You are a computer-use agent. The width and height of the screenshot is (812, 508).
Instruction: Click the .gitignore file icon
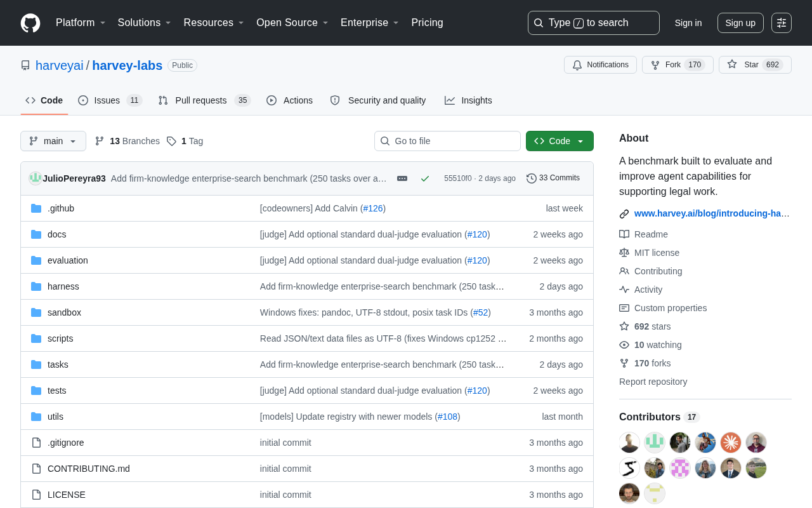click(36, 443)
